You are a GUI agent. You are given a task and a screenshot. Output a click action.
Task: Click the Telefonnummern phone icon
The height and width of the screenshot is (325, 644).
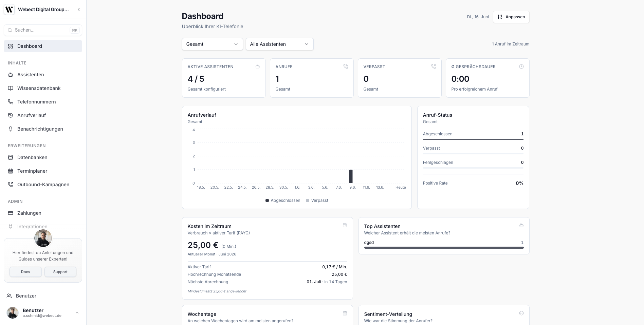(x=11, y=102)
